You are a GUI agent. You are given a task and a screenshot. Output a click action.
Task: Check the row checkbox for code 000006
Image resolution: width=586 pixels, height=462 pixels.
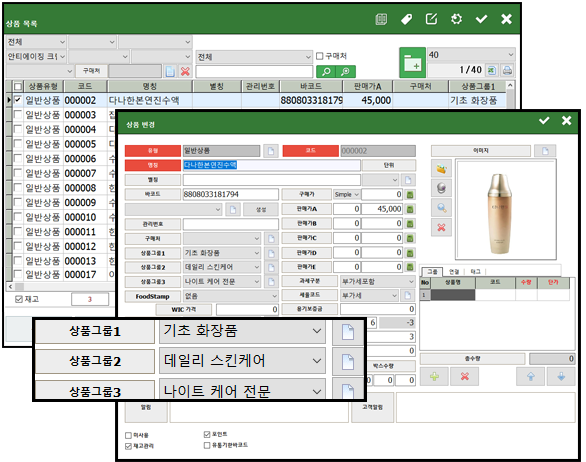click(18, 158)
